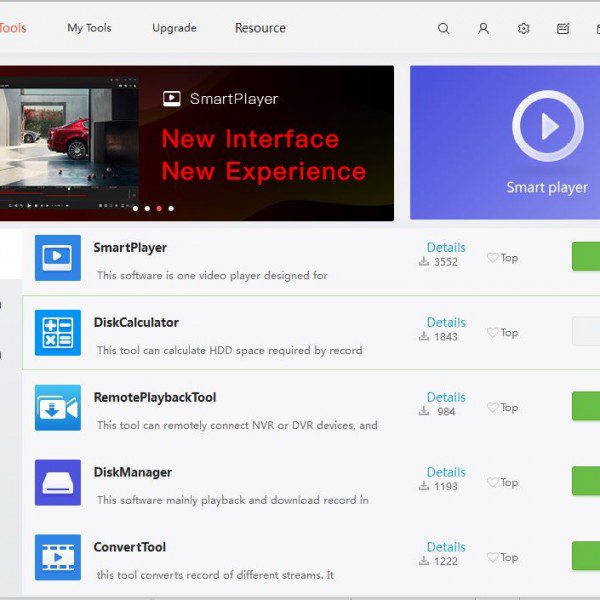Open the Upgrade tab

(174, 28)
